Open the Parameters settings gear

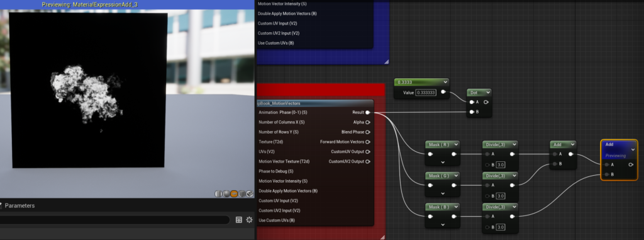pyautogui.click(x=249, y=220)
